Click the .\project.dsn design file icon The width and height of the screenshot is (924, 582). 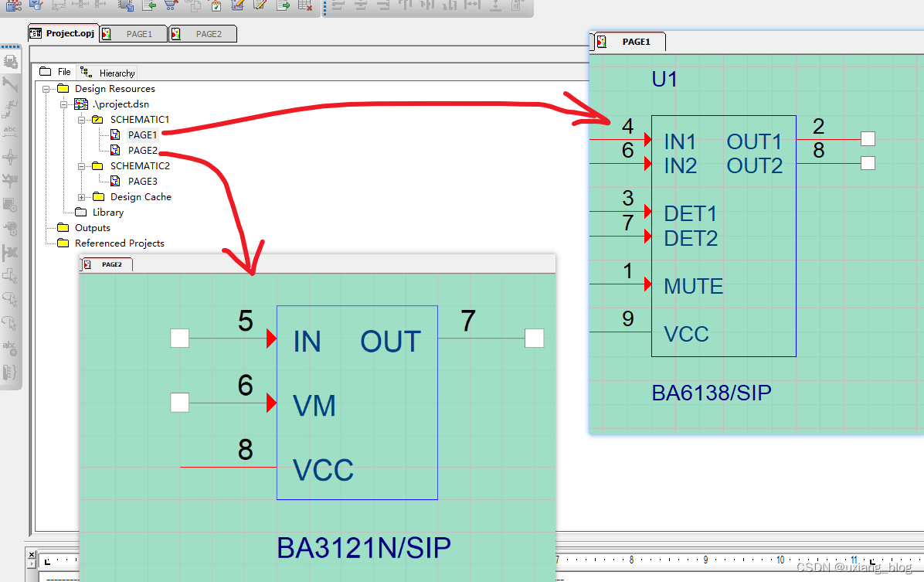click(x=80, y=104)
